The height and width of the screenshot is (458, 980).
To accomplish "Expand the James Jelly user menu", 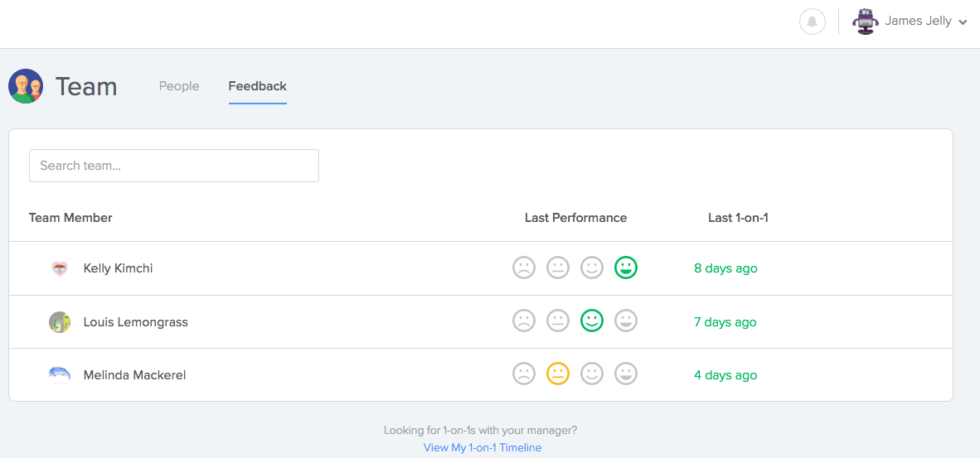I will pos(963,22).
